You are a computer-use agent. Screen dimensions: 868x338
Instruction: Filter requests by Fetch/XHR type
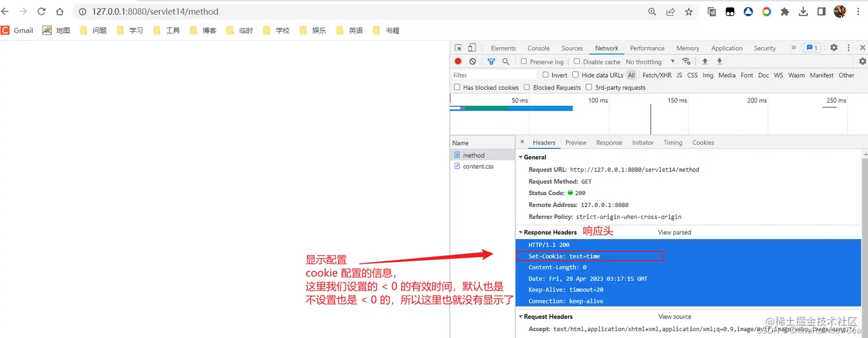657,75
